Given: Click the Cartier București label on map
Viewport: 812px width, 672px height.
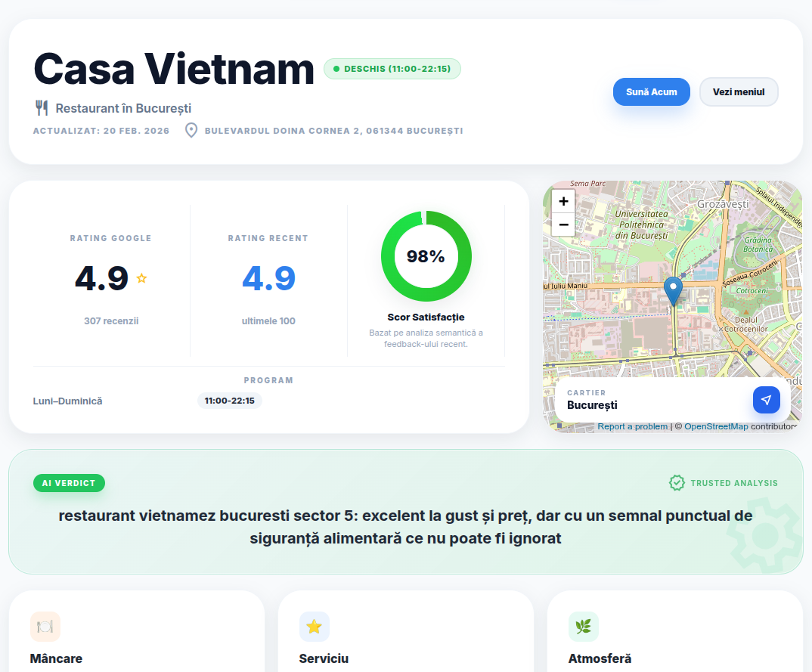Looking at the screenshot, I should (x=592, y=400).
